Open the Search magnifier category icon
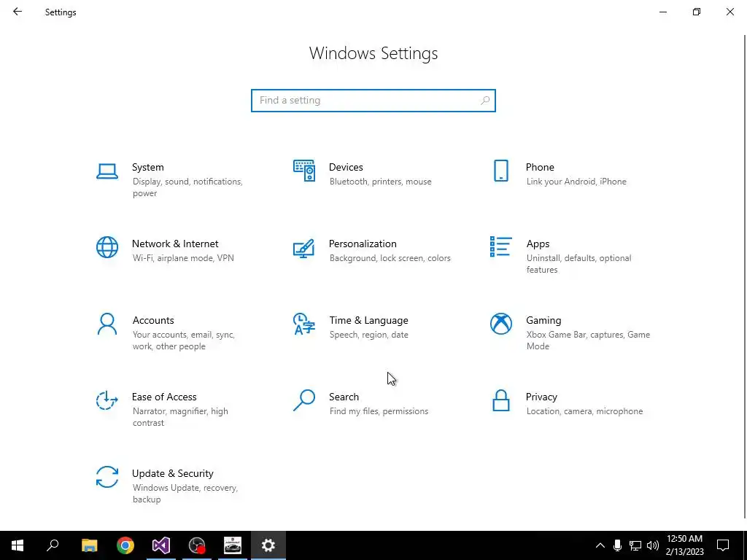 coord(304,400)
